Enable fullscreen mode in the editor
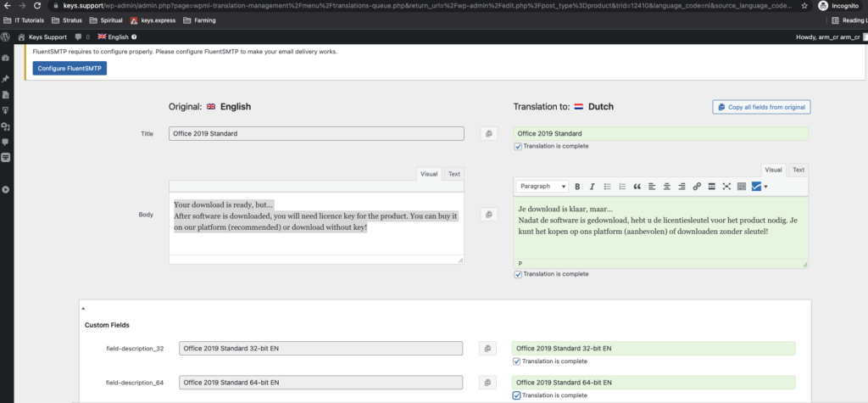Viewport: 868px width, 403px height. pyautogui.click(x=726, y=186)
